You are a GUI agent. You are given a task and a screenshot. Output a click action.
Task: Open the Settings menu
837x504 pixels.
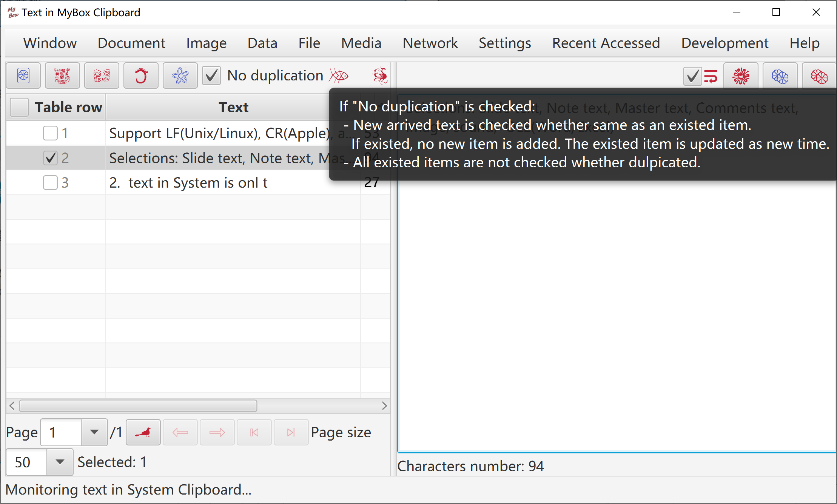505,43
